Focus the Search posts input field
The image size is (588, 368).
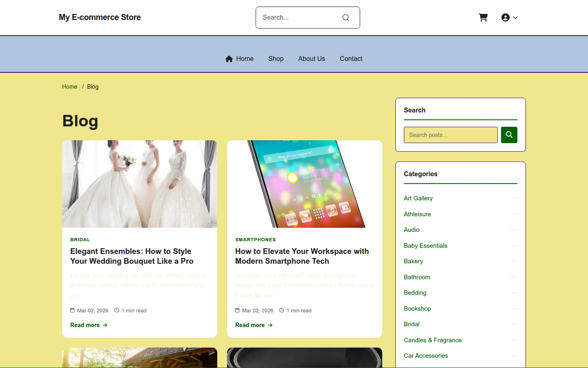[x=451, y=135]
